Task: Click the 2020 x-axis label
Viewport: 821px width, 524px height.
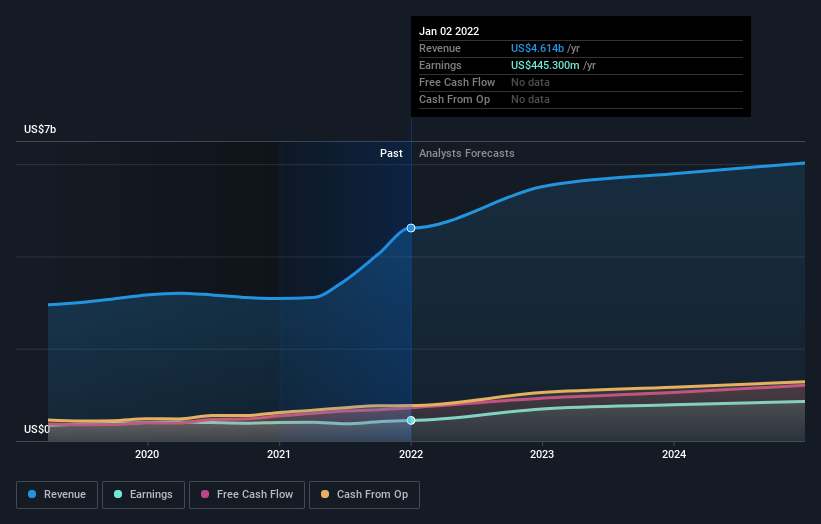Action: coord(147,454)
